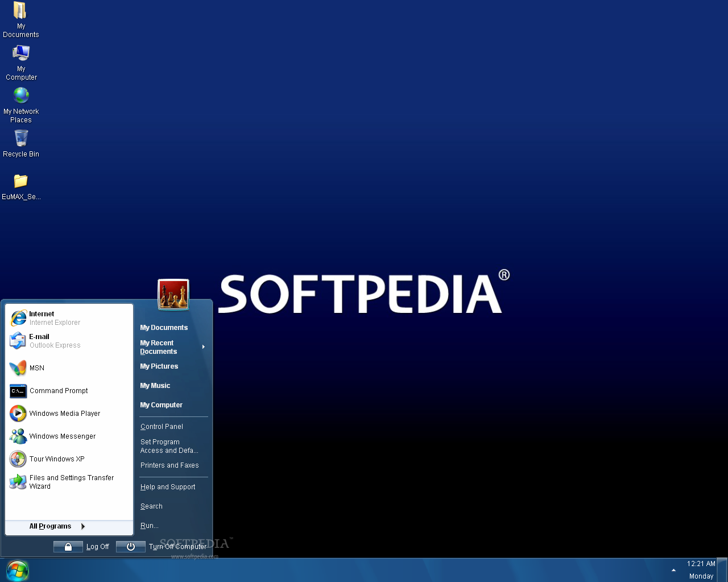Click the Windows Media Player icon
This screenshot has width=728, height=582.
coord(18,414)
